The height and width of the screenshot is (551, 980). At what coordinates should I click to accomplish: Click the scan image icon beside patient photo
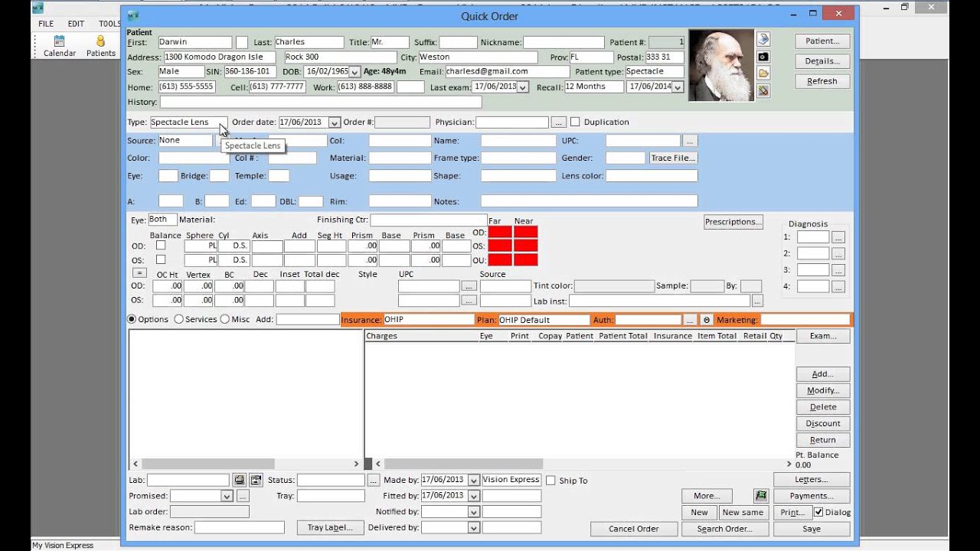763,39
